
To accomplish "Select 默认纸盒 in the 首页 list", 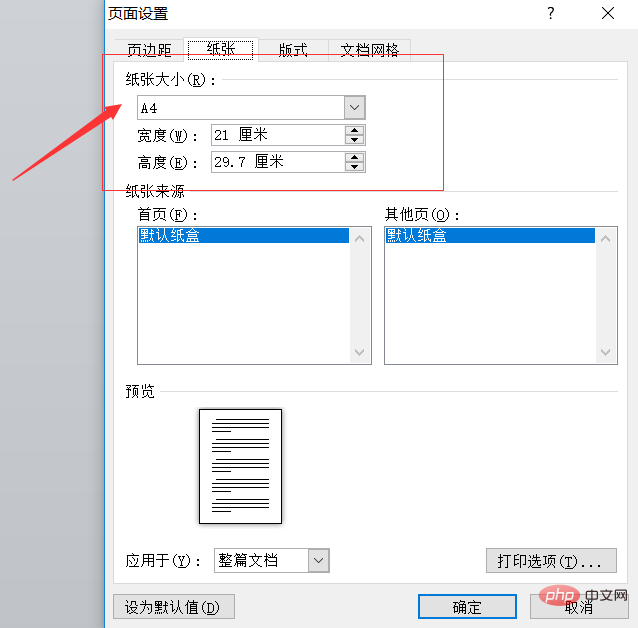I will [244, 235].
